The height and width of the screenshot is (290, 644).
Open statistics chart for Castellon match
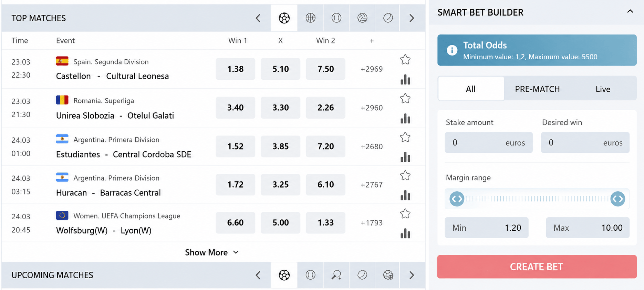coord(405,80)
